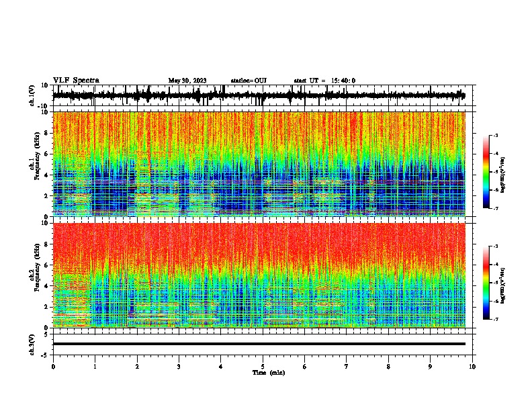Click the ch.1(V) axis label
The width and height of the screenshot is (532, 411).
[32, 96]
